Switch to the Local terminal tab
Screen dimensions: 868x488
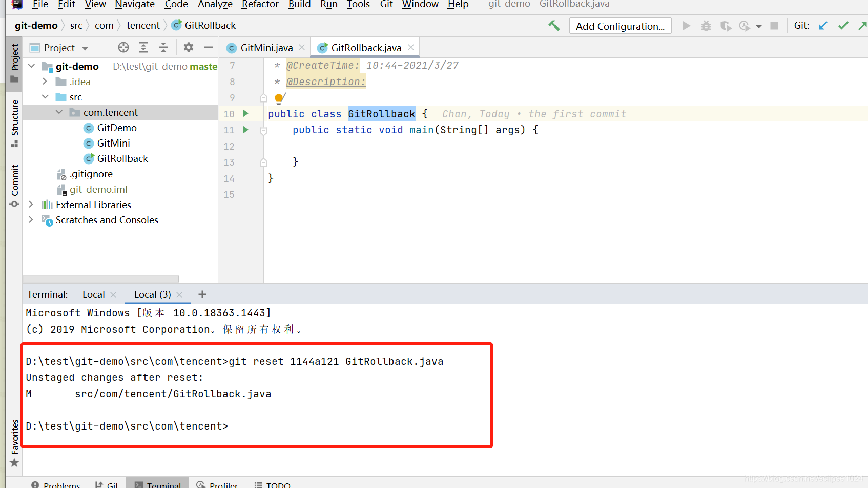click(x=93, y=294)
